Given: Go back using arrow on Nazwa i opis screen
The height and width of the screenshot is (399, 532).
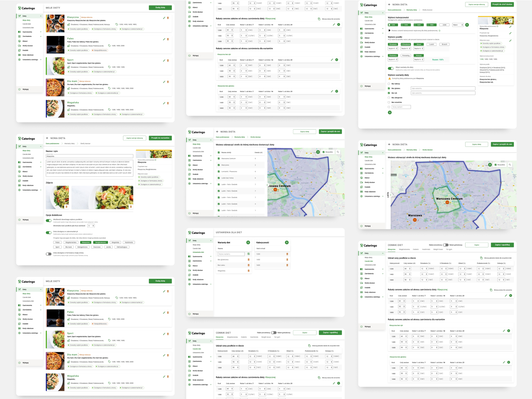Looking at the screenshot, I should tap(47, 138).
